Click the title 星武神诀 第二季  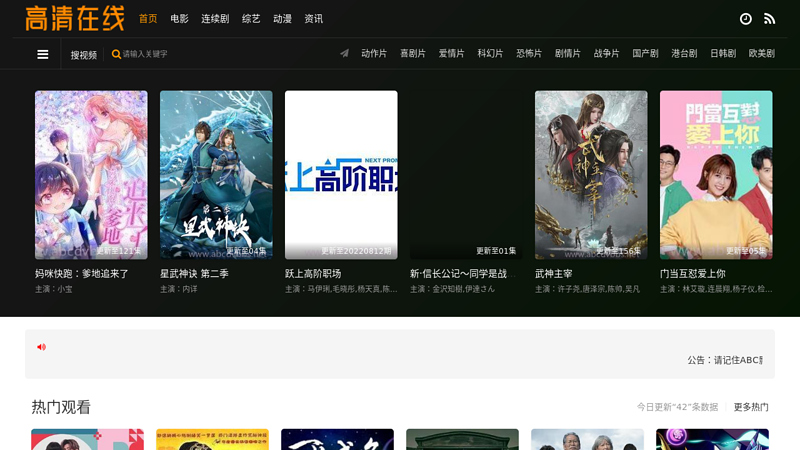click(x=194, y=274)
